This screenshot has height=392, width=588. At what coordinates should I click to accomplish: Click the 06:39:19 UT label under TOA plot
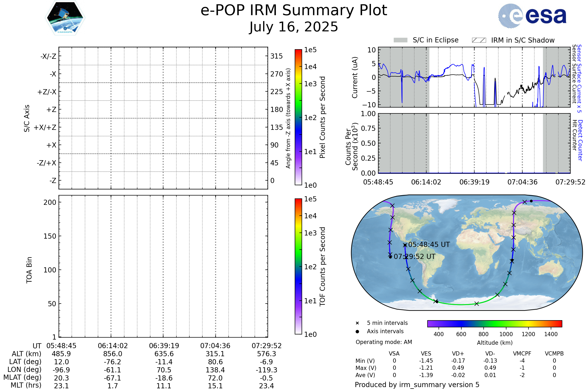164,346
